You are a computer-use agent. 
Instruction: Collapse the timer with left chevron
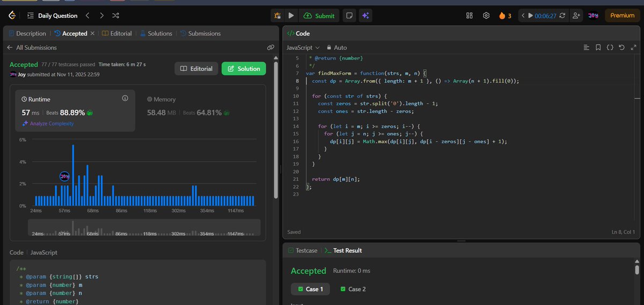[x=522, y=16]
